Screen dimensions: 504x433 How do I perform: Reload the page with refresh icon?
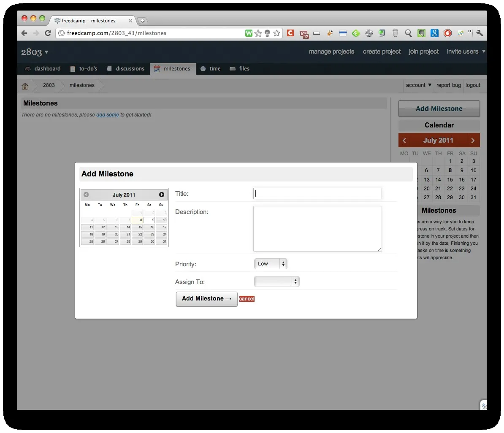point(48,33)
